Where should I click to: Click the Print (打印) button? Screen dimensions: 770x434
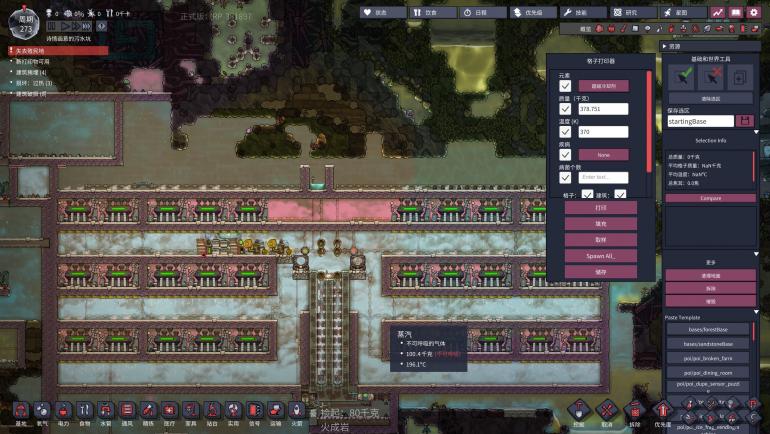click(x=601, y=208)
